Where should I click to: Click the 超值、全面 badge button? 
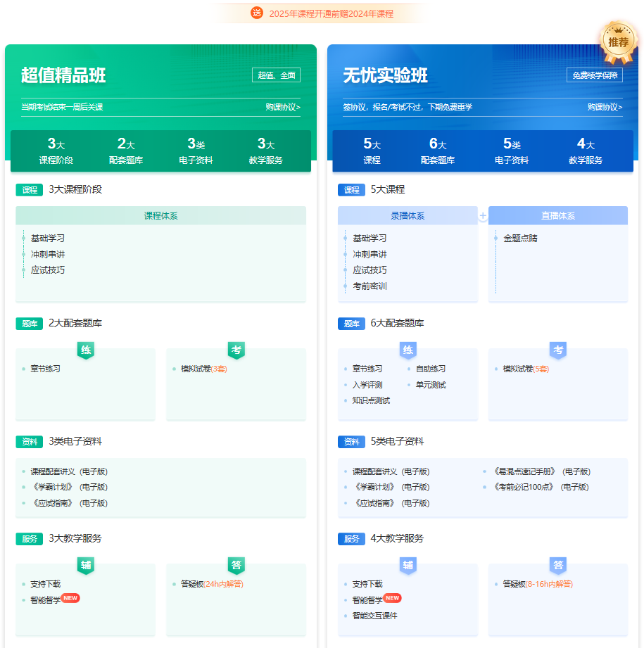click(x=277, y=75)
